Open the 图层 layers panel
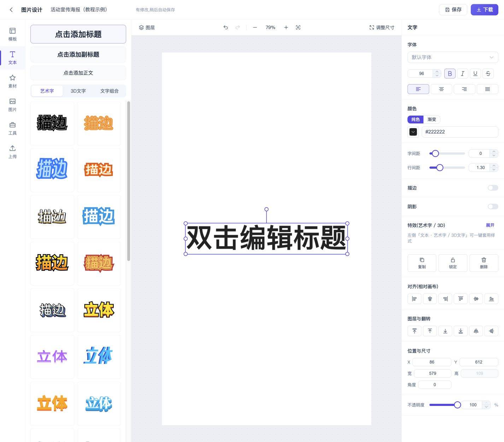 tap(147, 27)
